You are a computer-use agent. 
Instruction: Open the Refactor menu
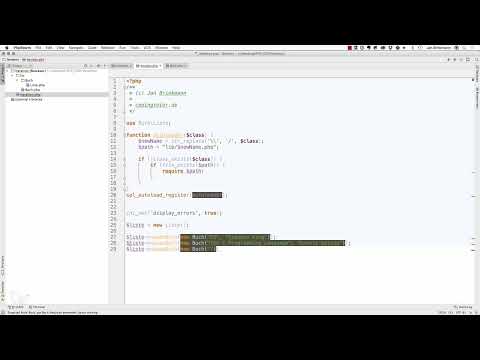(107, 48)
